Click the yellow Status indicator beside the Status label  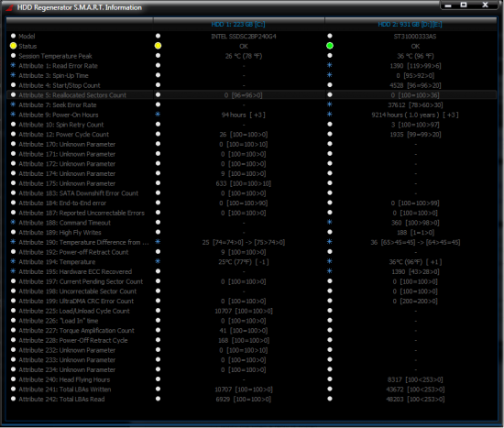pos(13,46)
